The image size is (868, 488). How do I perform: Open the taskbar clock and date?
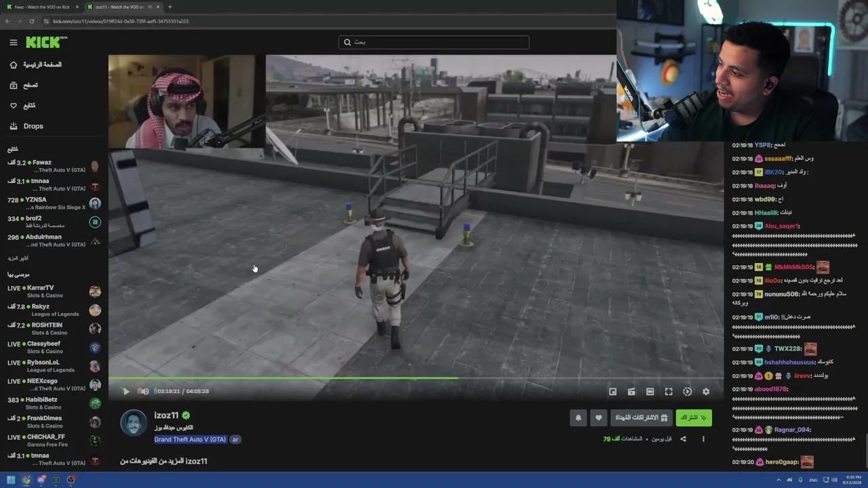(x=852, y=480)
